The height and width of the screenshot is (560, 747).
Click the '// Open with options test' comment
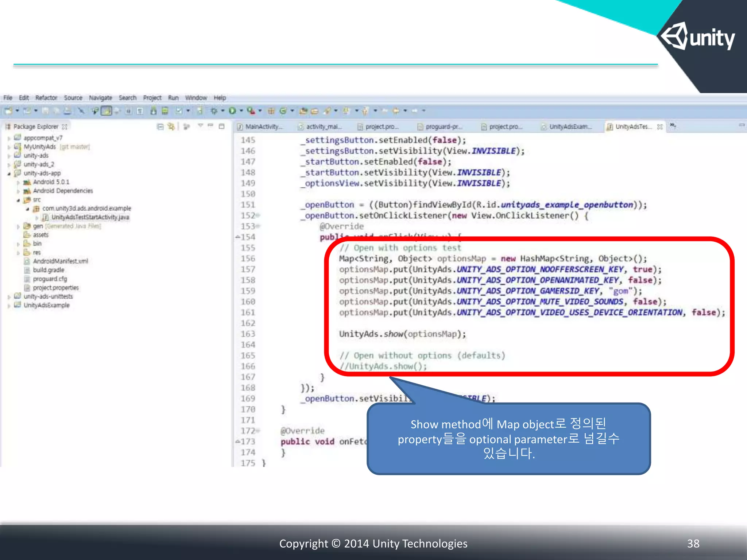pyautogui.click(x=400, y=248)
